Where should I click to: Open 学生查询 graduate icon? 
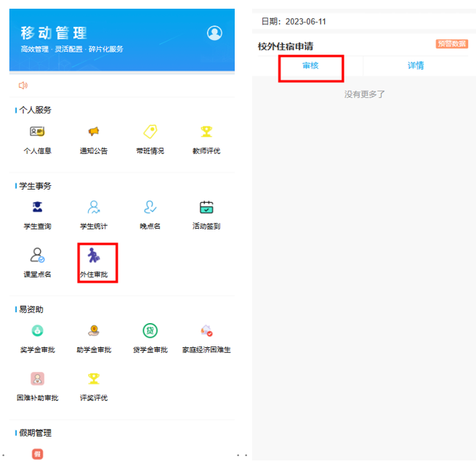coord(37,208)
